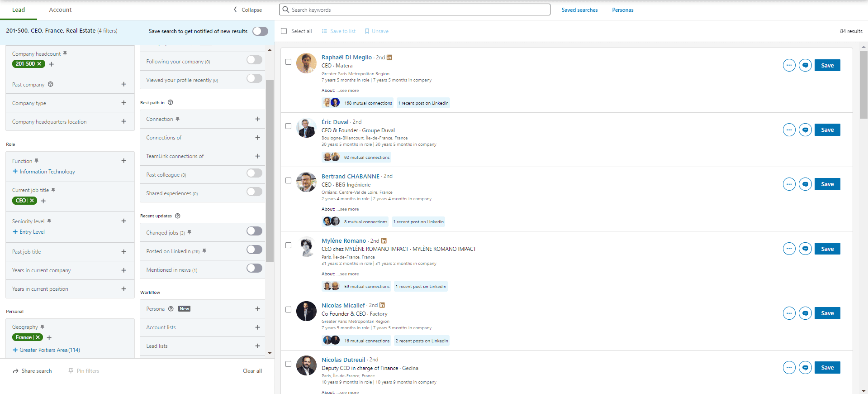This screenshot has height=394, width=868.
Task: Toggle Posted on LinkedIn filter
Action: click(254, 250)
